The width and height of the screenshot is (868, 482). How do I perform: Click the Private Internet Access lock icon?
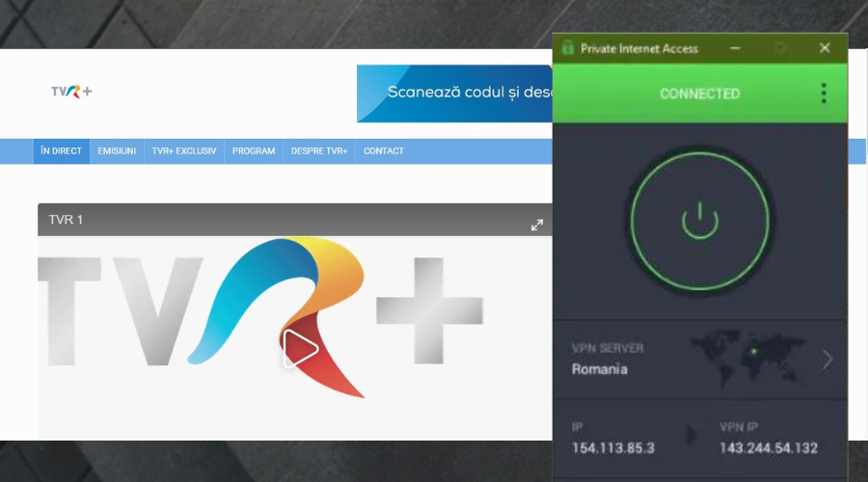[x=567, y=48]
